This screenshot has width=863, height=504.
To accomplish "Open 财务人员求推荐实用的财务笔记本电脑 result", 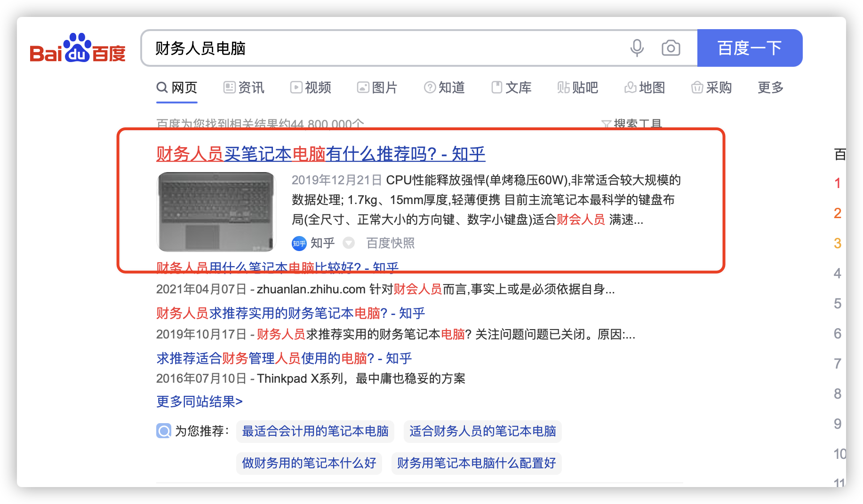I will (291, 313).
